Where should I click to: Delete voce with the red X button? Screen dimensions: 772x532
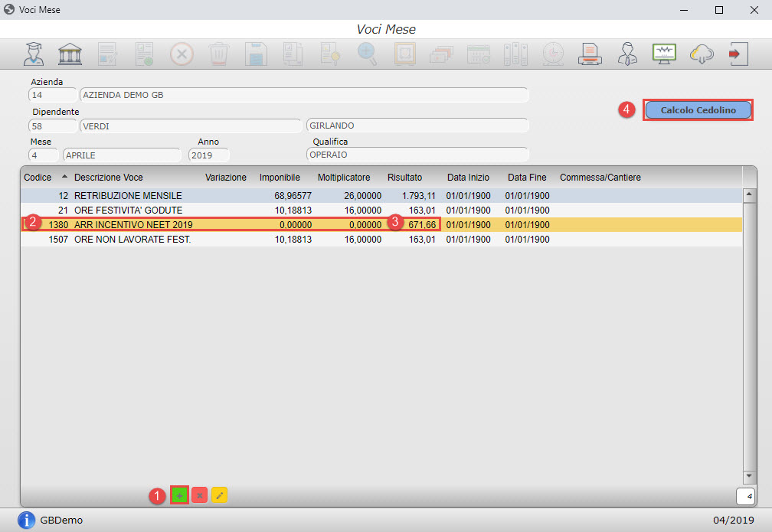[199, 495]
